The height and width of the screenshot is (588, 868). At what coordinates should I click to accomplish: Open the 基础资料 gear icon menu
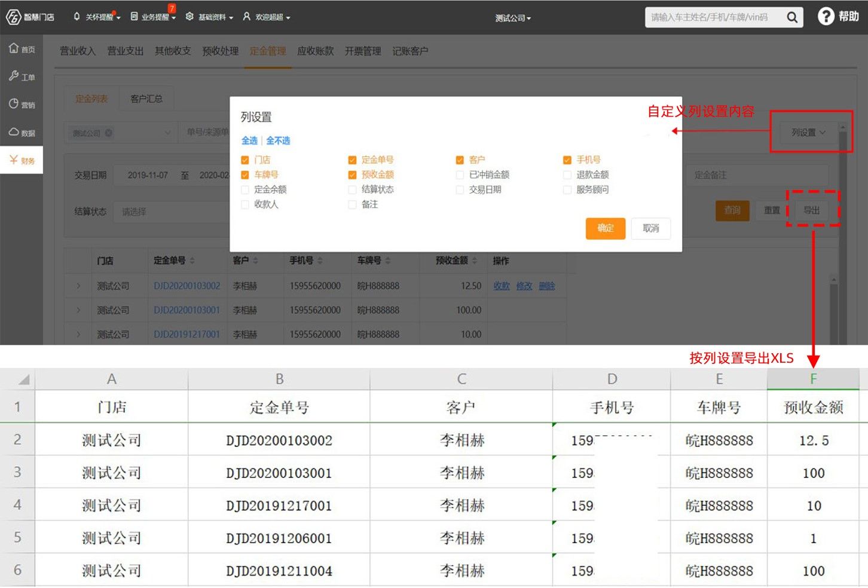(190, 17)
